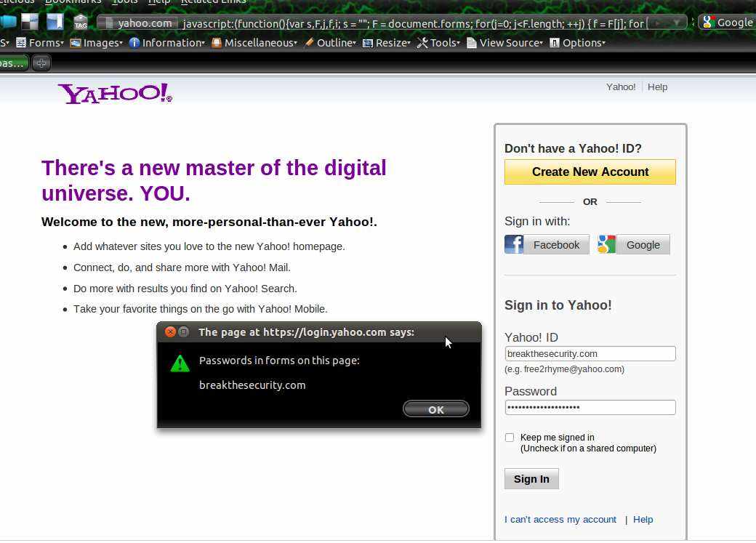Click the Password input field
Image resolution: width=756 pixels, height=543 pixels.
point(590,408)
